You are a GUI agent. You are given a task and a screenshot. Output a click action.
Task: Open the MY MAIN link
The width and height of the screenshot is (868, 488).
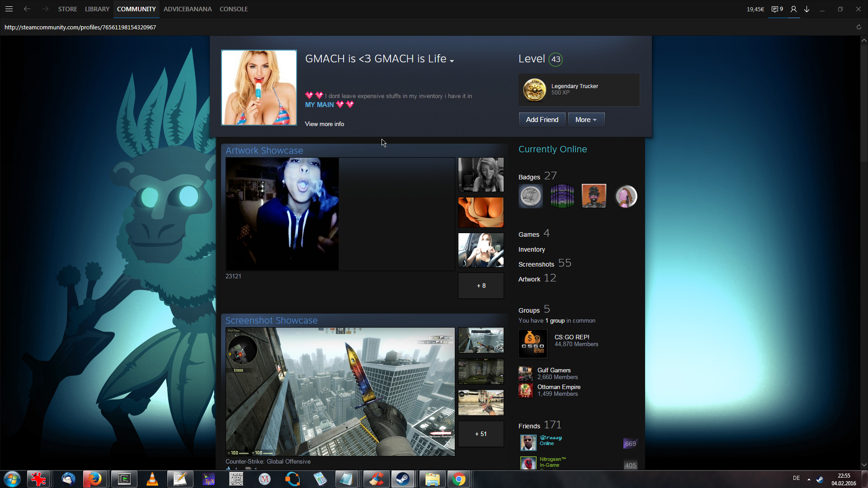click(320, 105)
